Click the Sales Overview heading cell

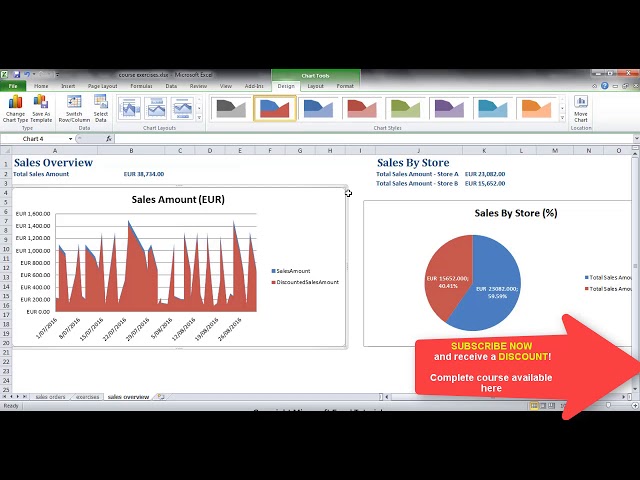pyautogui.click(x=53, y=162)
